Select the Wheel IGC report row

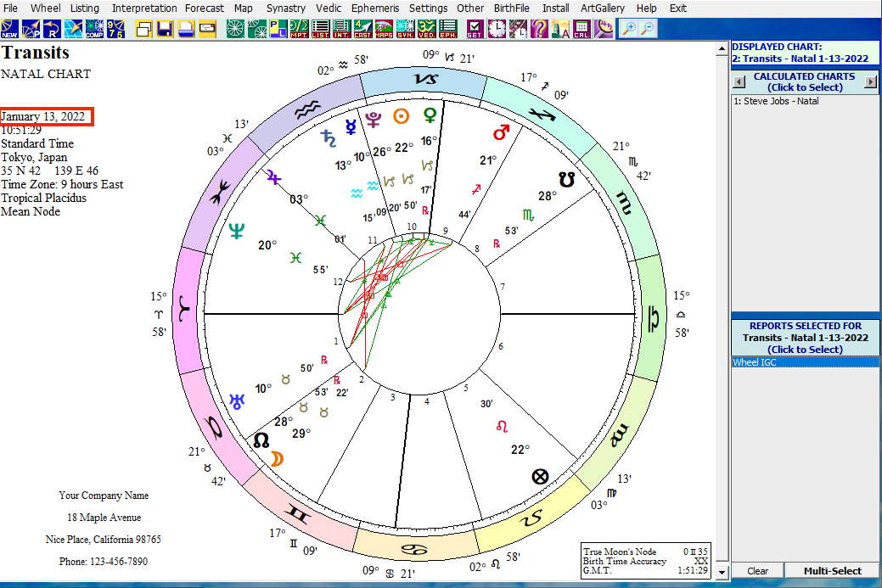pyautogui.click(x=805, y=362)
